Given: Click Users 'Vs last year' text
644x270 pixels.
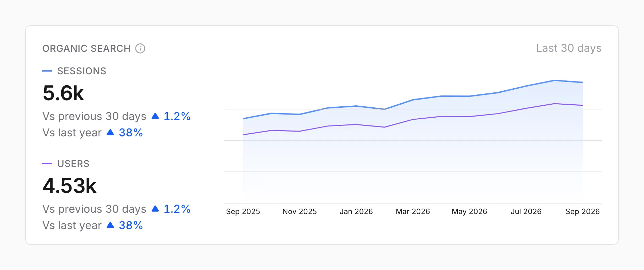Looking at the screenshot, I should [72, 225].
